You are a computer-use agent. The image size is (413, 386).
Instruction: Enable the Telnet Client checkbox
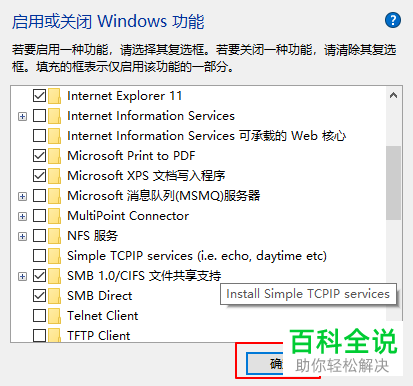[x=39, y=316]
